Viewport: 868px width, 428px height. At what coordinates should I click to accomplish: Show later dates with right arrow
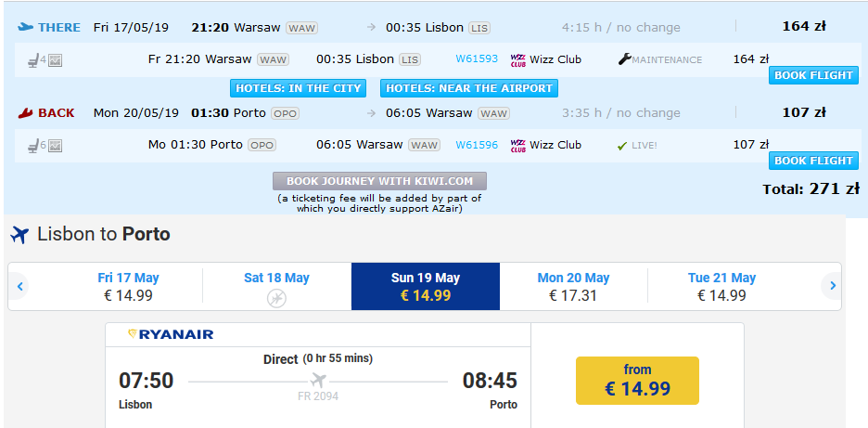click(x=833, y=287)
